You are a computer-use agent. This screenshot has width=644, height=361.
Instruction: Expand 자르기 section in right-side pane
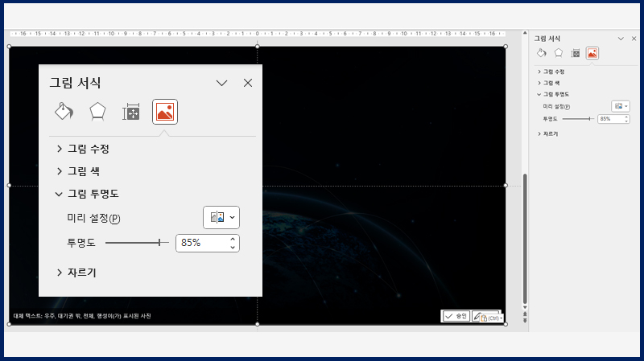(x=547, y=133)
